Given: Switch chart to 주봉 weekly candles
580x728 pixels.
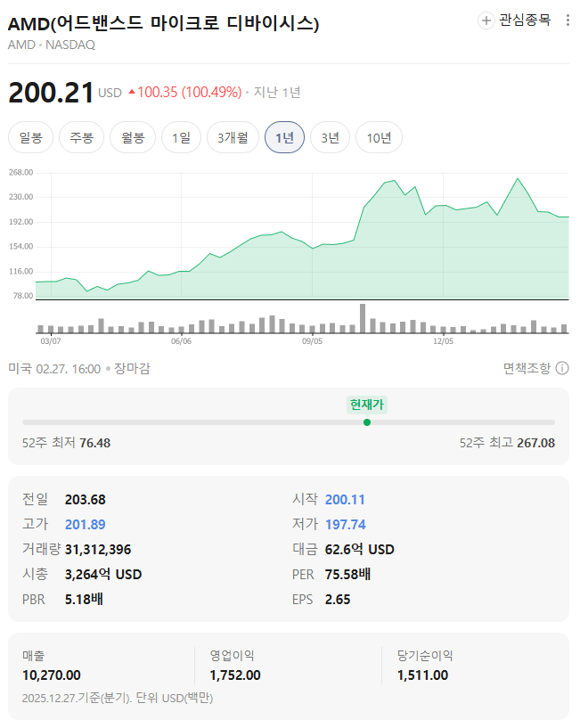Looking at the screenshot, I should (x=81, y=137).
